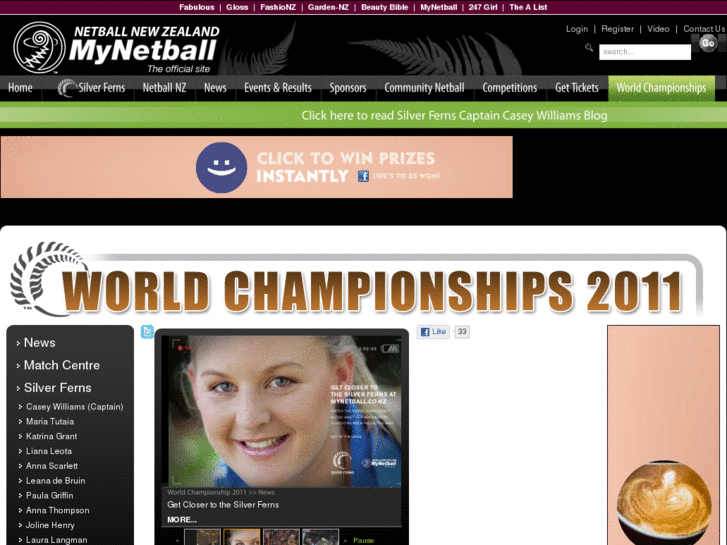Viewport: 727px width, 545px height.
Task: Open Community Netball menu
Action: (x=424, y=88)
